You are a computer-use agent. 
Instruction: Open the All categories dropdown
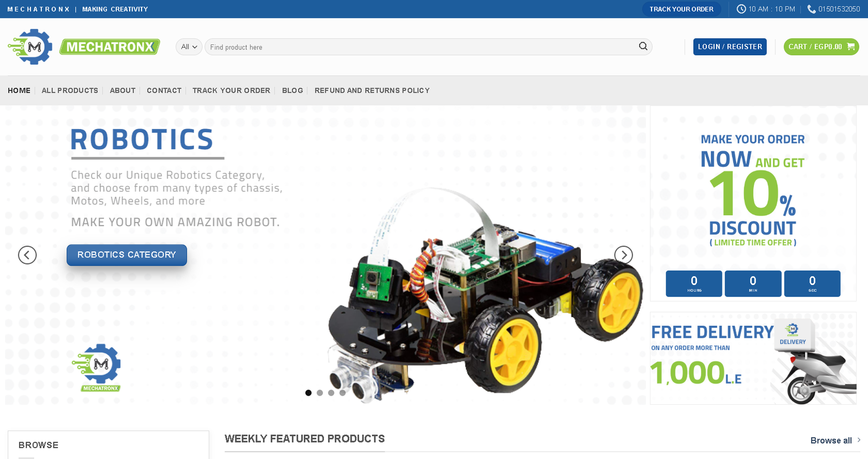[x=189, y=47]
